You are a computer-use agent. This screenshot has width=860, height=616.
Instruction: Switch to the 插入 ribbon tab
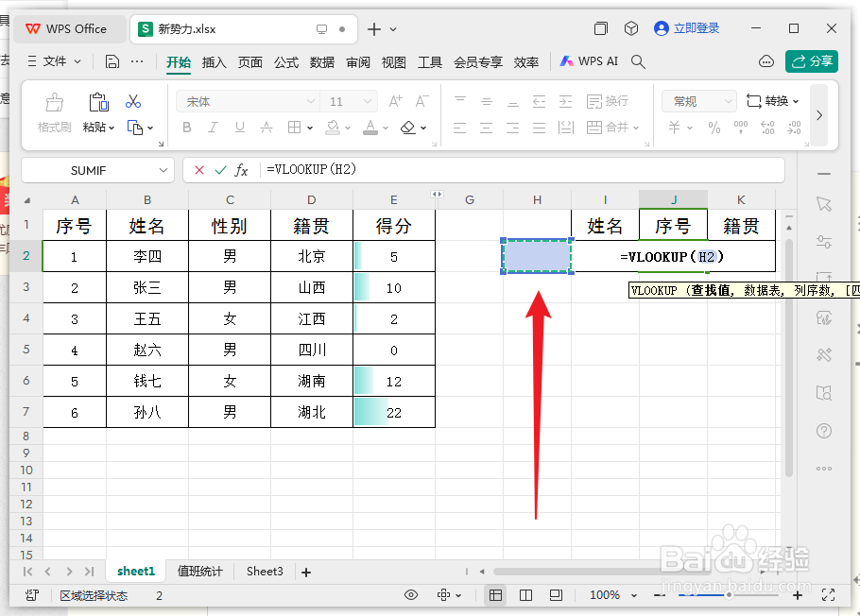point(215,60)
